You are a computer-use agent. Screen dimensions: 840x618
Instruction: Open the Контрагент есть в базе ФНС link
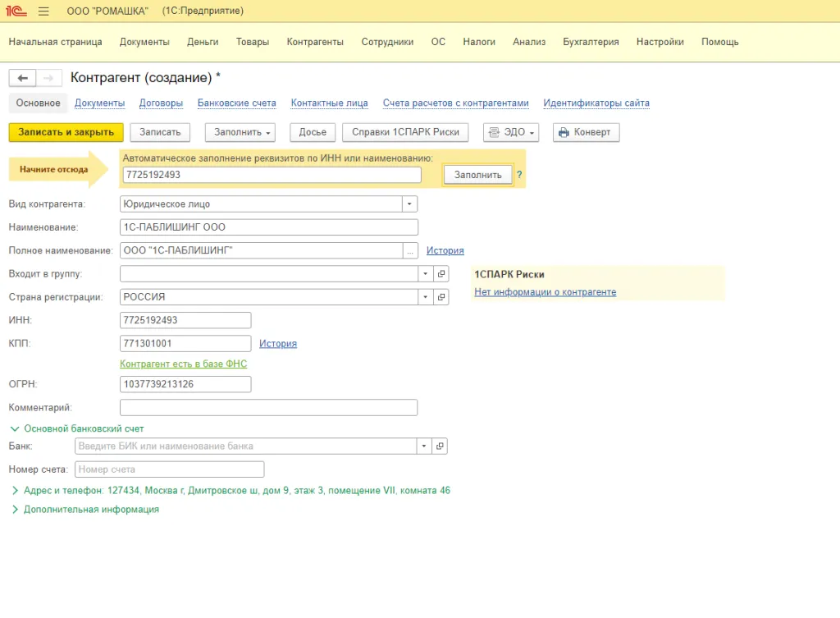pos(183,364)
